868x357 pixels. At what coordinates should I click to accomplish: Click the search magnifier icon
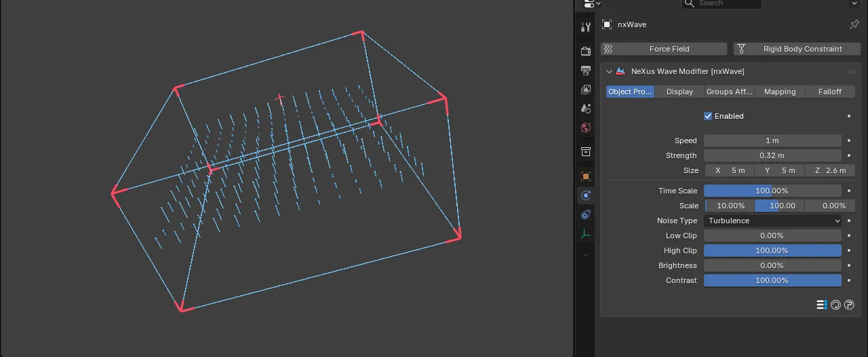coord(690,3)
